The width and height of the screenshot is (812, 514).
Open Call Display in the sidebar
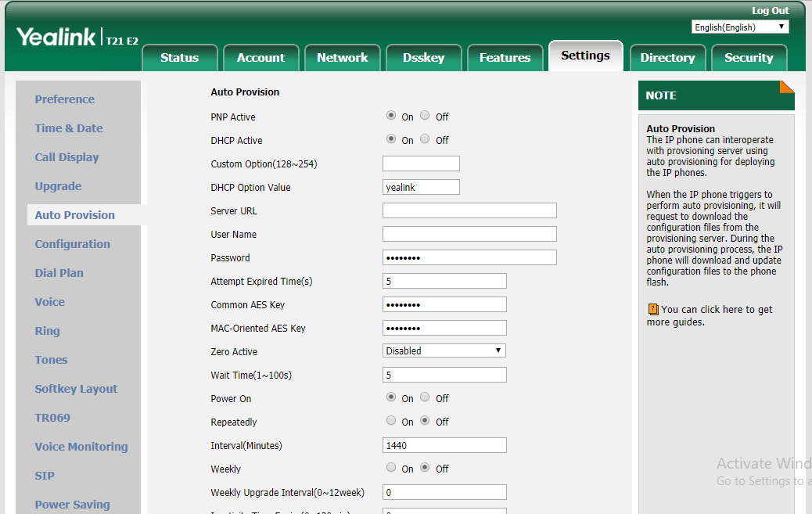[x=66, y=157]
